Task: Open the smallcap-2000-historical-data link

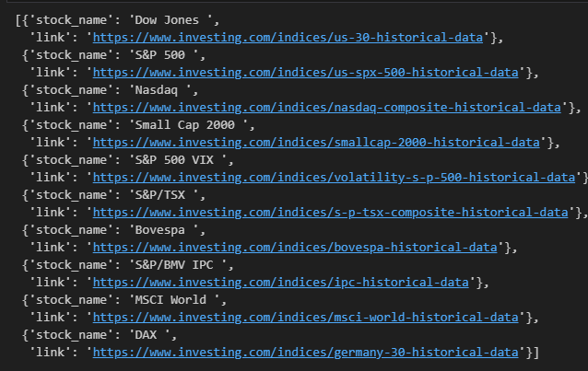Action: 316,143
